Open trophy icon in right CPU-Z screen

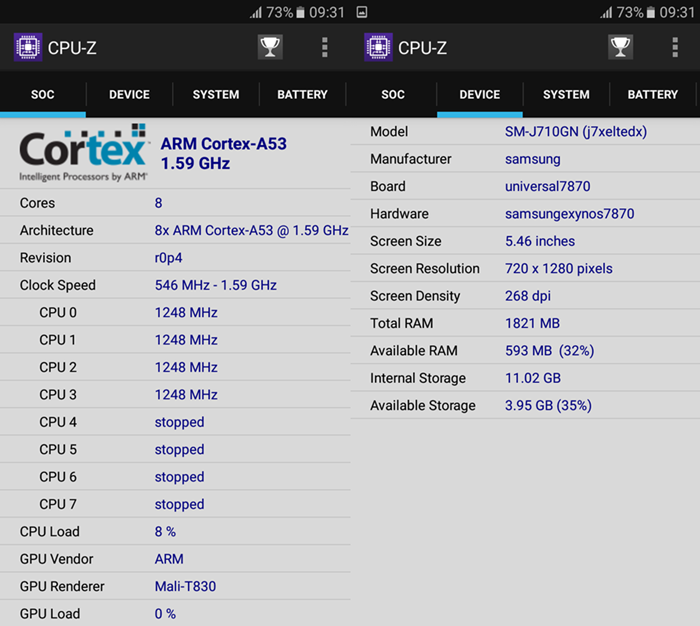click(621, 47)
